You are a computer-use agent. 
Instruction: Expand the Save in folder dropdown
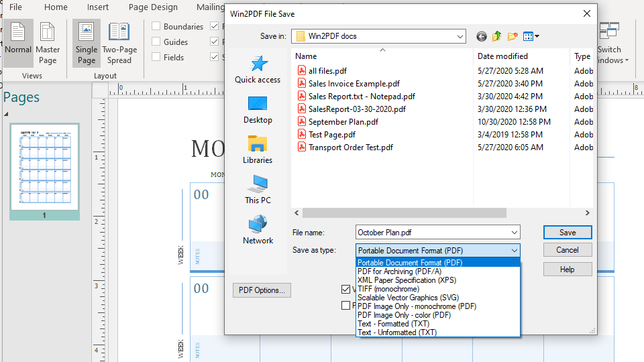[460, 36]
